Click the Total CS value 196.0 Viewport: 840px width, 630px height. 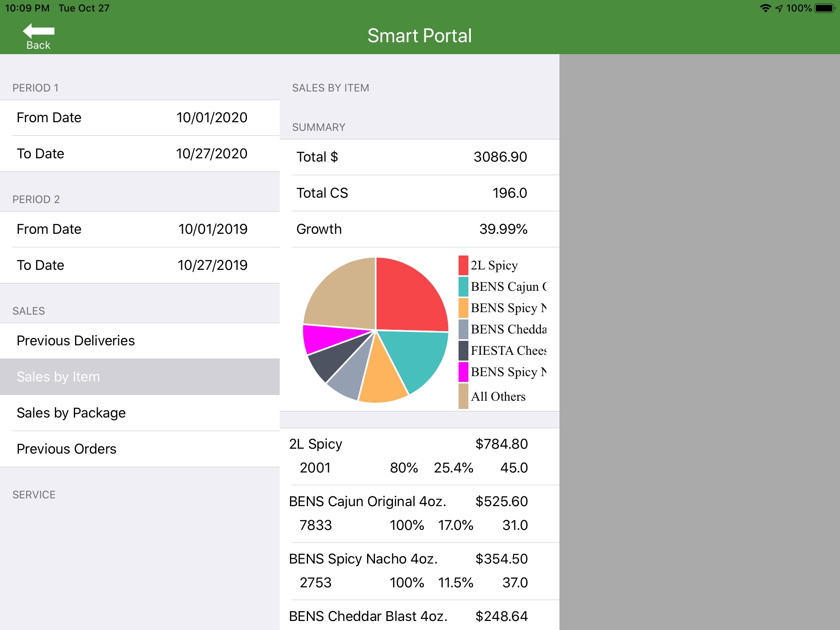click(x=510, y=193)
